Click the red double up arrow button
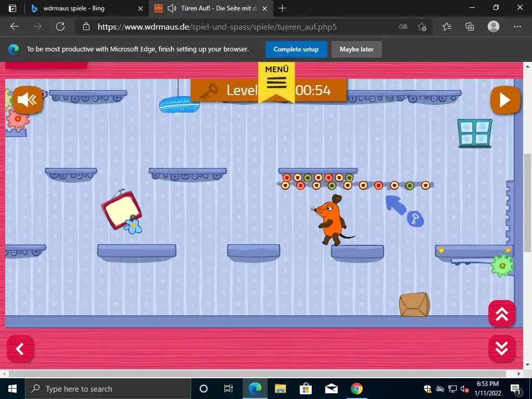This screenshot has width=532, height=399. point(502,314)
